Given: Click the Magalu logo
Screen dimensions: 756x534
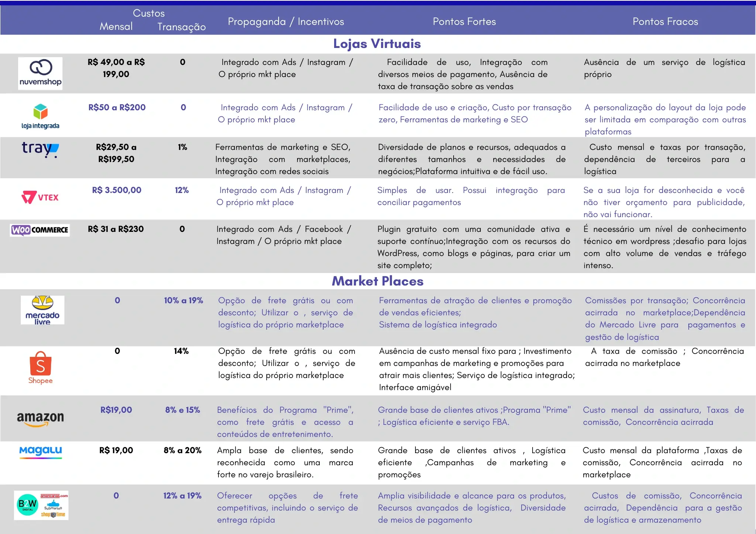Looking at the screenshot, I should [40, 452].
